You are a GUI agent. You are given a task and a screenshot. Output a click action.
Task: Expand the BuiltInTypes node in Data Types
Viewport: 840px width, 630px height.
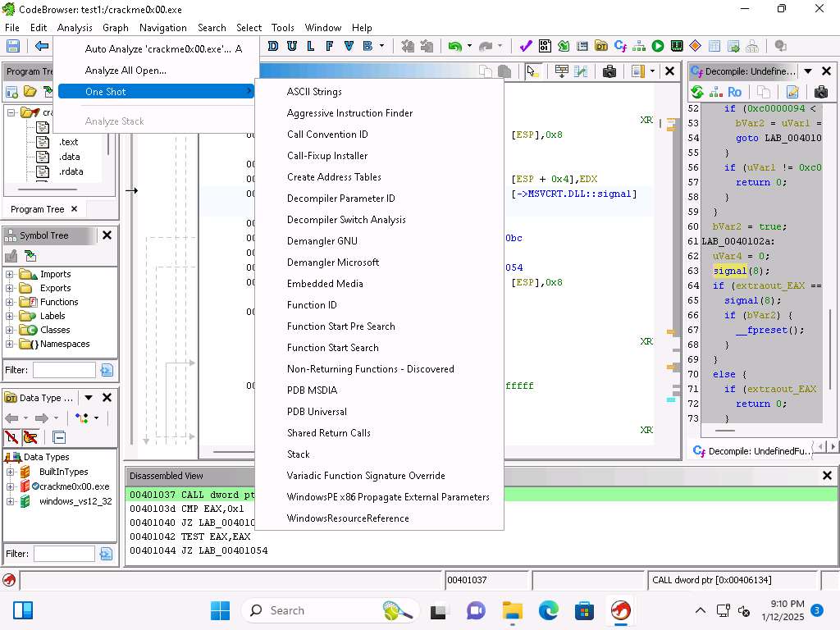[10, 472]
